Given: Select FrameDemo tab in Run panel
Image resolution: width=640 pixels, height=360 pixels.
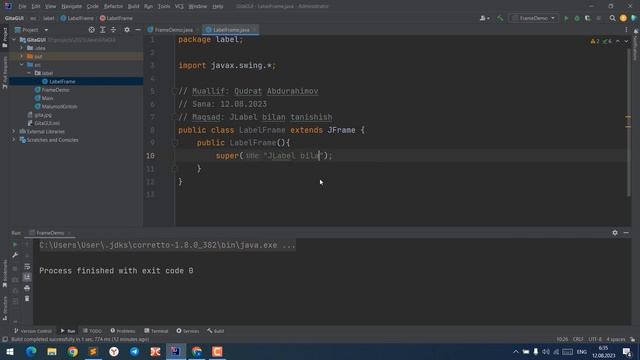Looking at the screenshot, I should 49,233.
